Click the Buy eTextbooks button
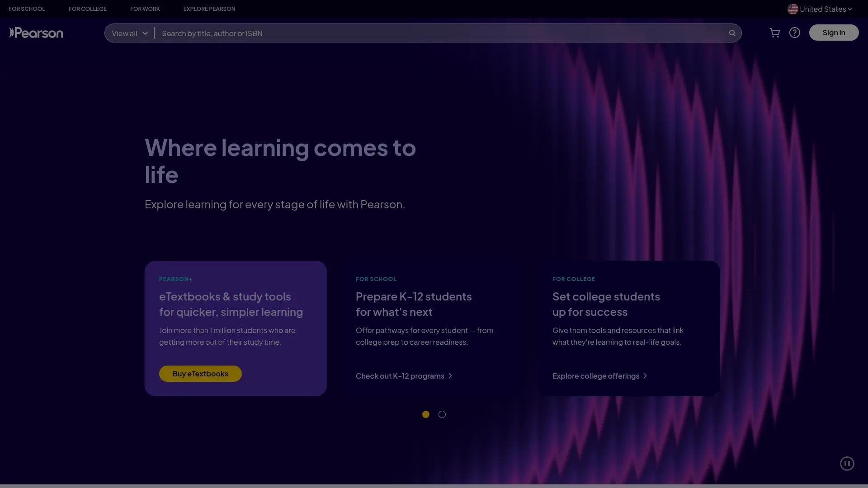This screenshot has height=488, width=868. (200, 373)
